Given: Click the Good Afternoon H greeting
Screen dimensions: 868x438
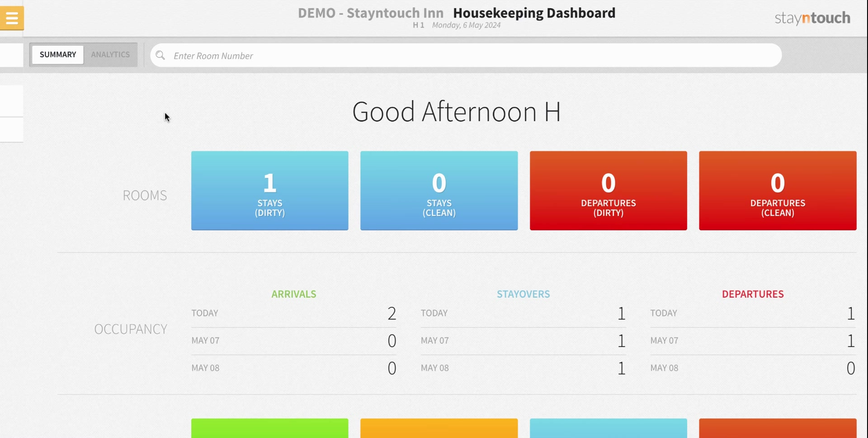Looking at the screenshot, I should click(457, 112).
